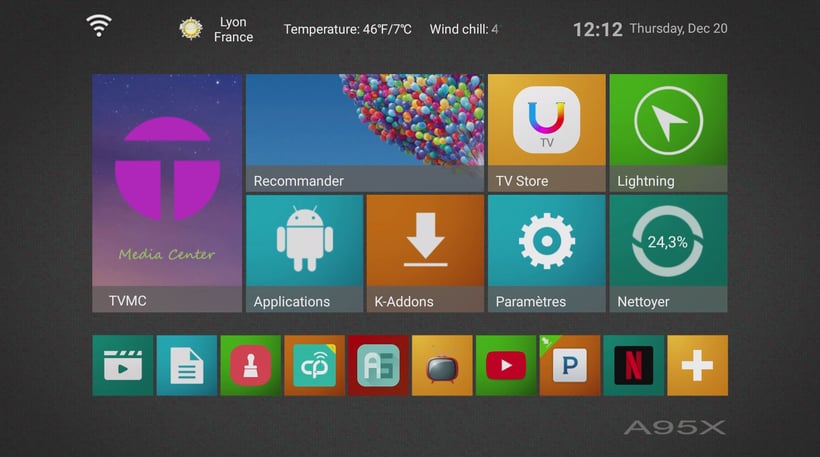Open the CP wireless cast shortcut
Screen dimensions: 820x457
(x=314, y=365)
